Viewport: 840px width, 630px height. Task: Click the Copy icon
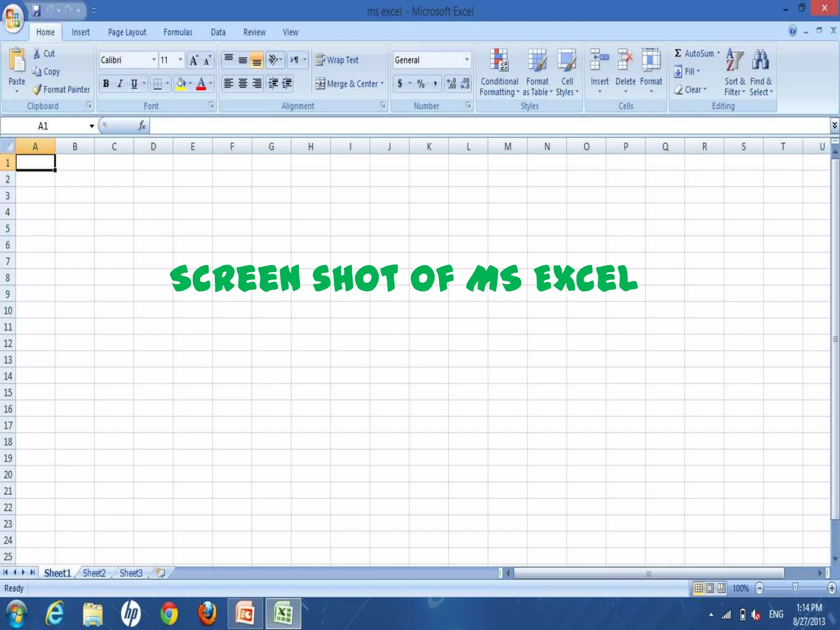[x=37, y=71]
